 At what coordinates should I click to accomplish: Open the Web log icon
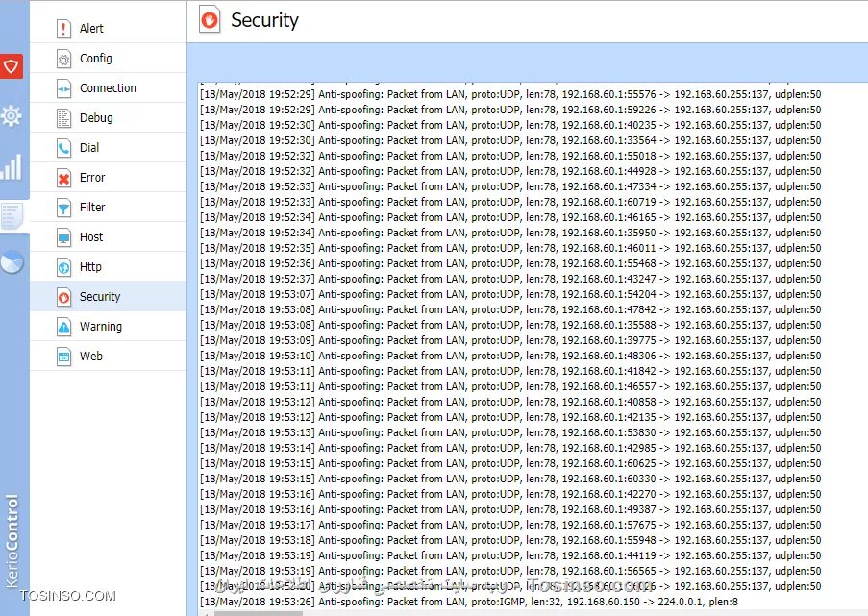click(x=63, y=357)
